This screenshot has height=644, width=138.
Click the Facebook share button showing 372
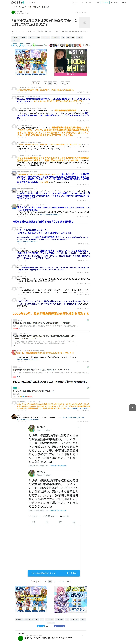[28, 45]
